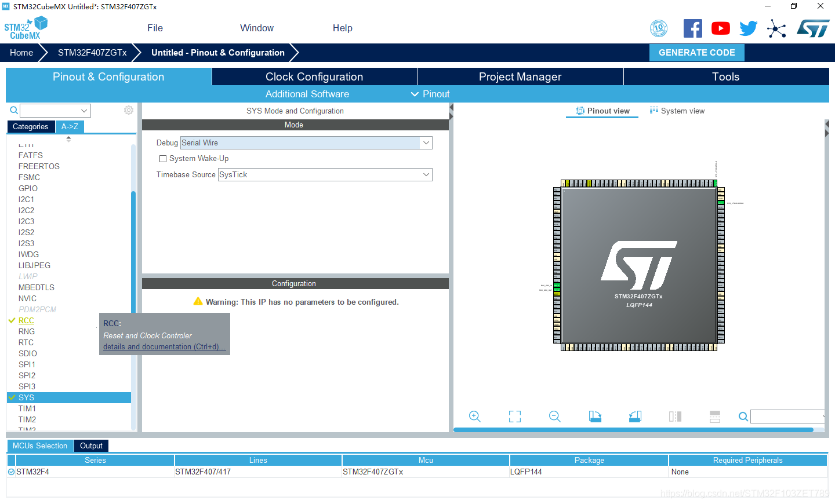The height and width of the screenshot is (504, 835).
Task: Click the Pinout view chip icon
Action: [580, 111]
